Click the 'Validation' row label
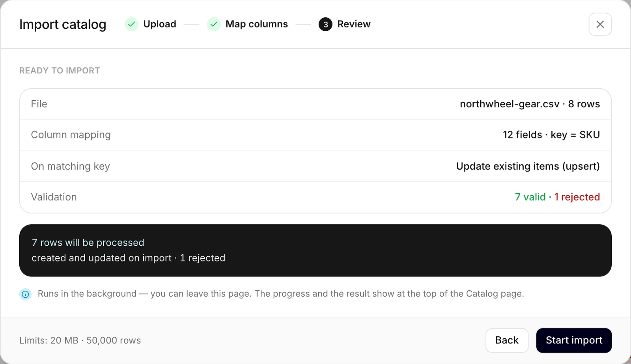Image resolution: width=631 pixels, height=364 pixels. 54,197
